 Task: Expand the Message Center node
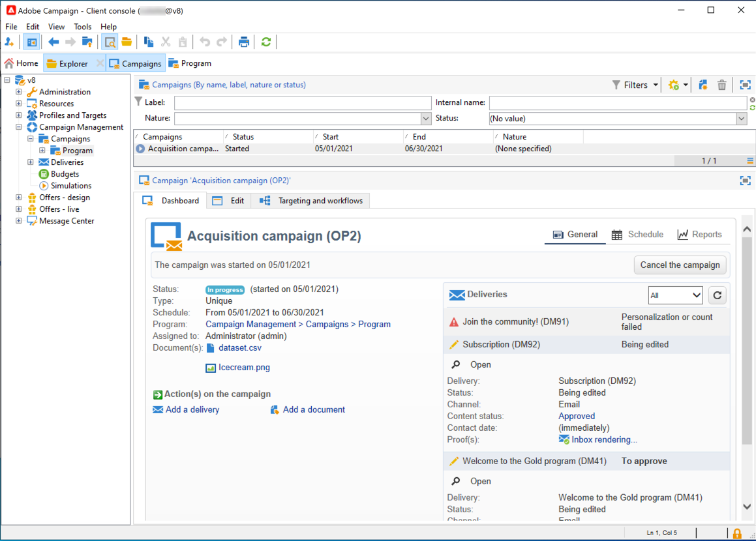tap(18, 221)
